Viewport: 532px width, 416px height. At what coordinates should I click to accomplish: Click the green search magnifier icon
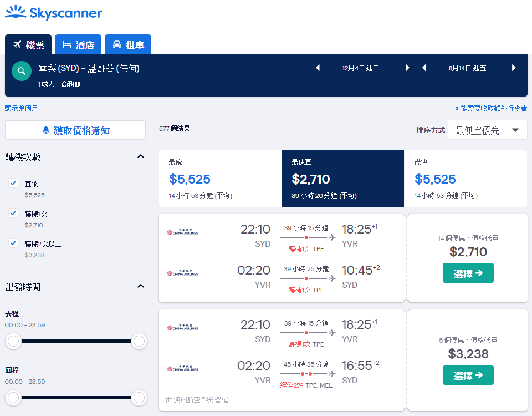pyautogui.click(x=22, y=71)
